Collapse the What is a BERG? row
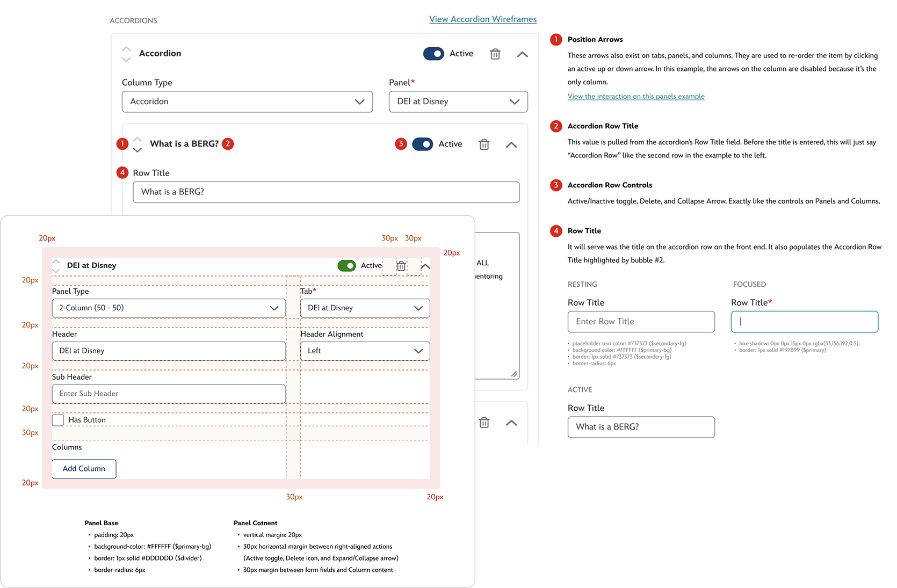Image resolution: width=897 pixels, height=588 pixels. (511, 144)
